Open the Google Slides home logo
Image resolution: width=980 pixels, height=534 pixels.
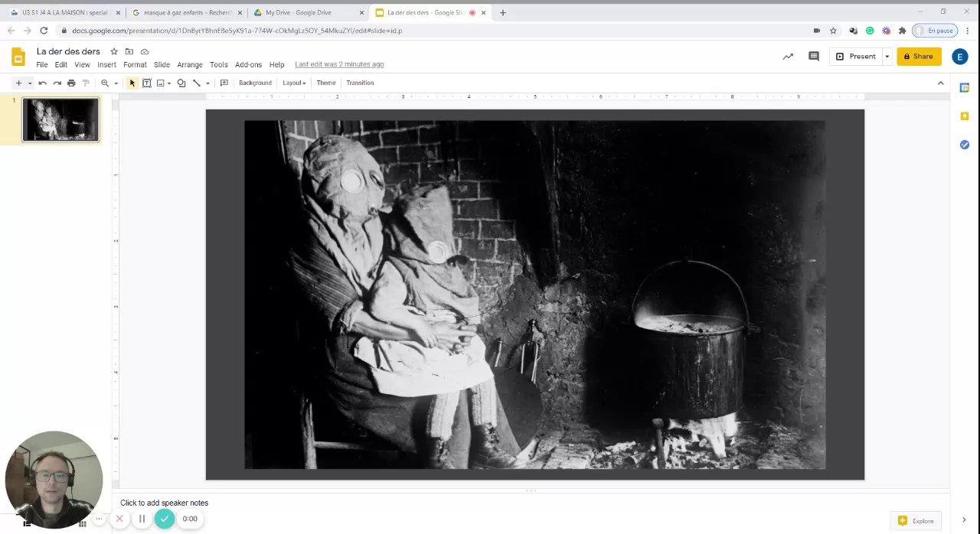[18, 56]
